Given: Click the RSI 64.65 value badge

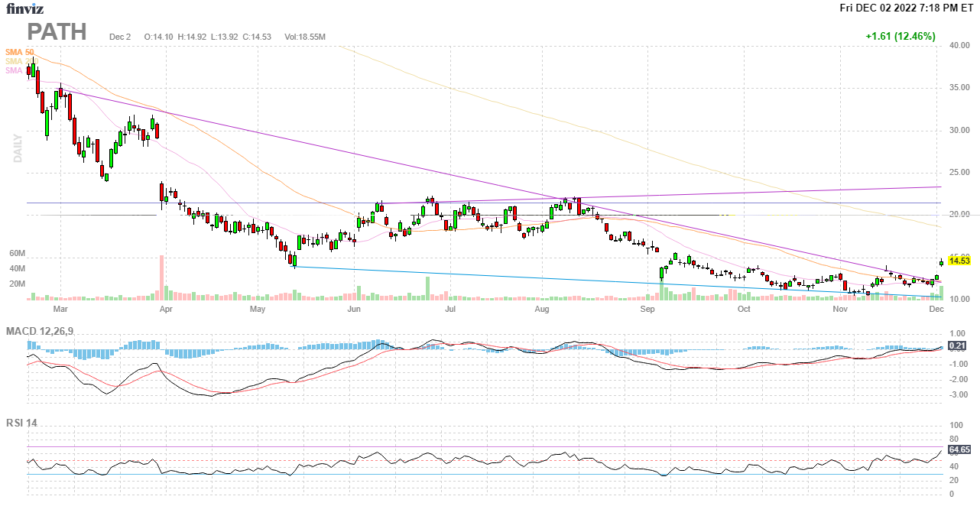Looking at the screenshot, I should pyautogui.click(x=959, y=449).
